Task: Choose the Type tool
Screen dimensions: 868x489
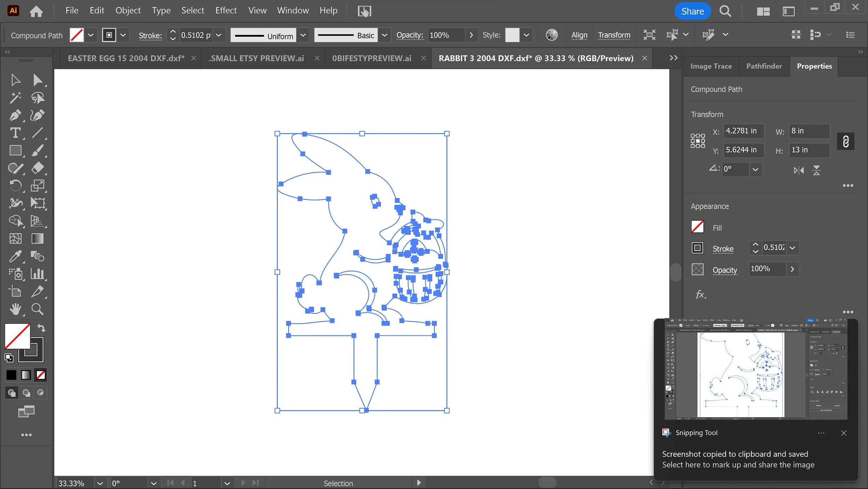Action: tap(15, 133)
